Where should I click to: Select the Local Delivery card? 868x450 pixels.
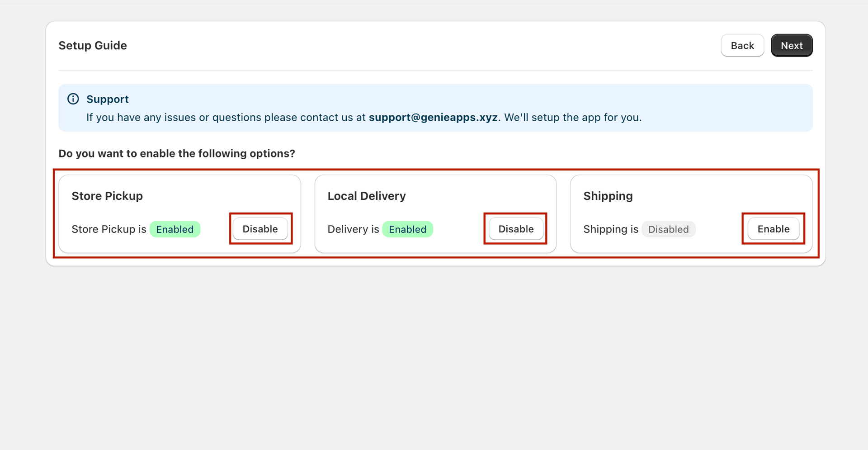coord(435,213)
